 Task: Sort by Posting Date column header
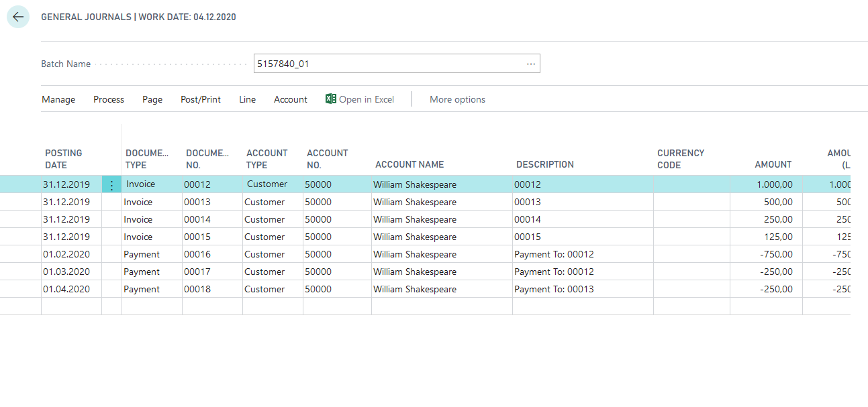pyautogui.click(x=64, y=159)
